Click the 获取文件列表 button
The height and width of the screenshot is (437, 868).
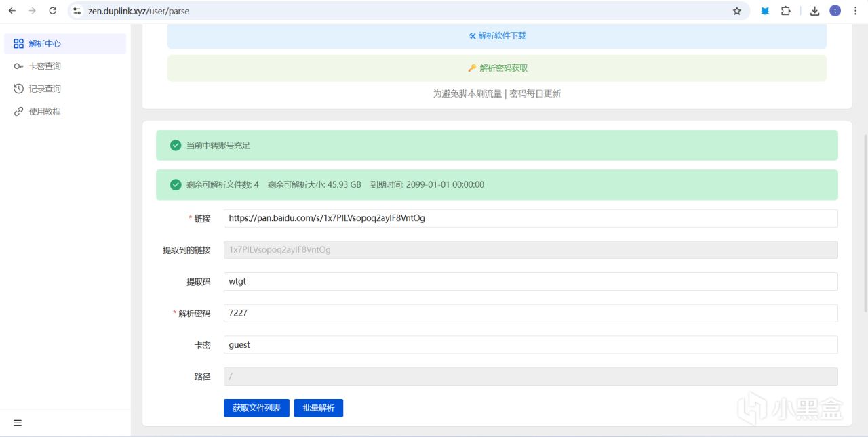[256, 408]
